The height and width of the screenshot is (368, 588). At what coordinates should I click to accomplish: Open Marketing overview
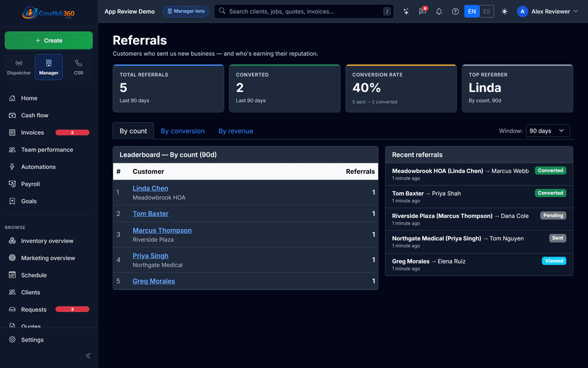[x=49, y=258]
